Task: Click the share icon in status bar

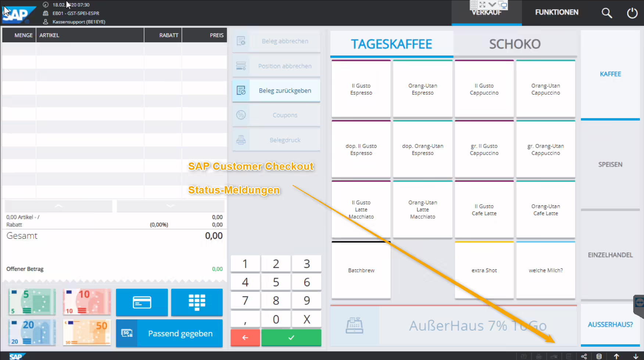Action: pos(584,356)
